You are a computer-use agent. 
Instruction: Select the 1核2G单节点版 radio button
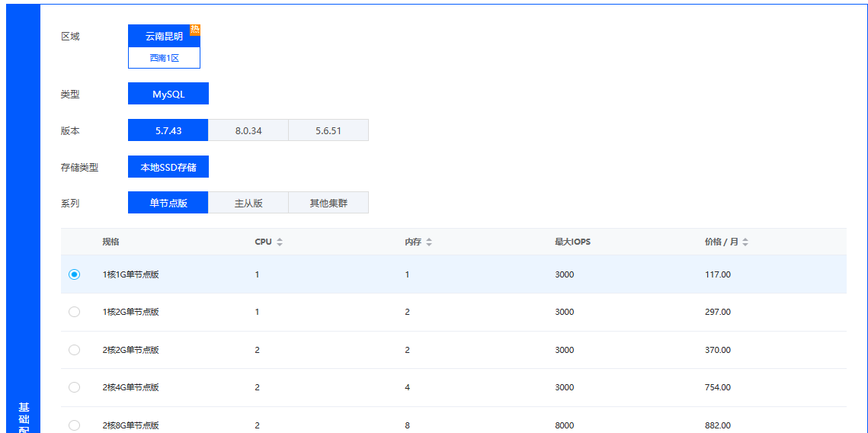point(74,312)
